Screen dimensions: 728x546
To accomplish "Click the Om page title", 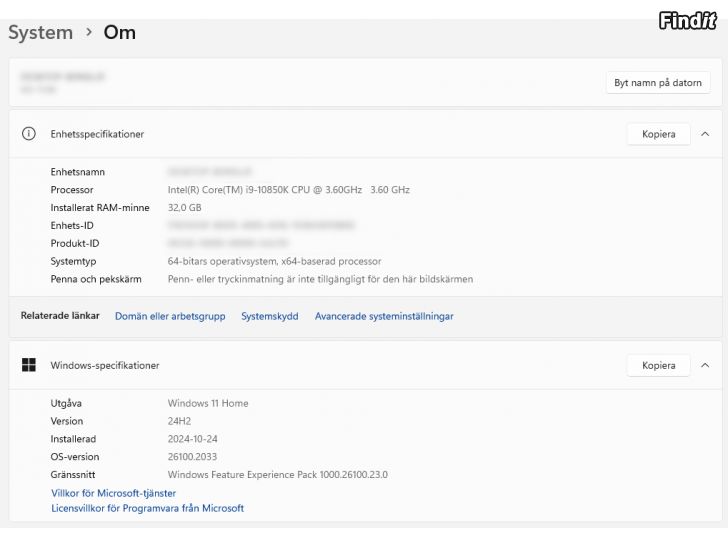I will click(x=120, y=32).
